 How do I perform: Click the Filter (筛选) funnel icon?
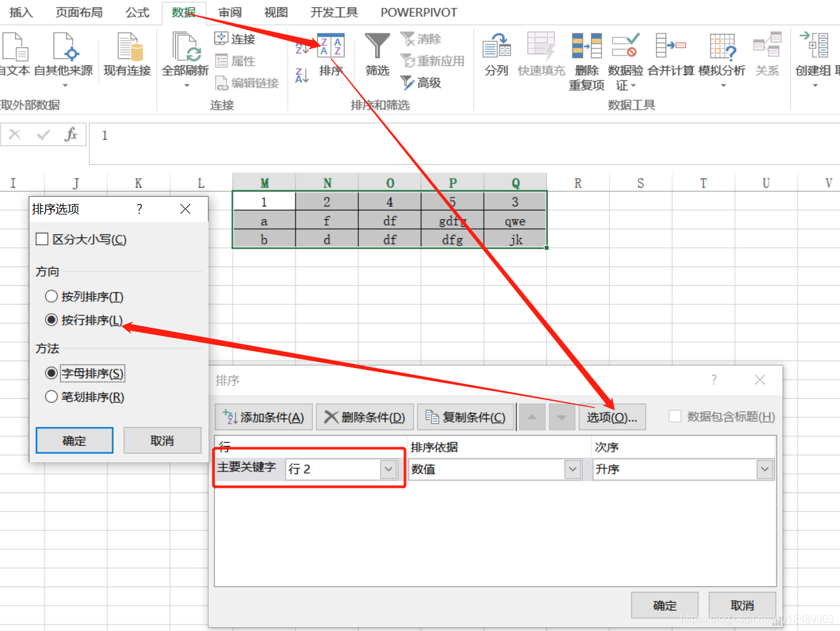pos(377,46)
